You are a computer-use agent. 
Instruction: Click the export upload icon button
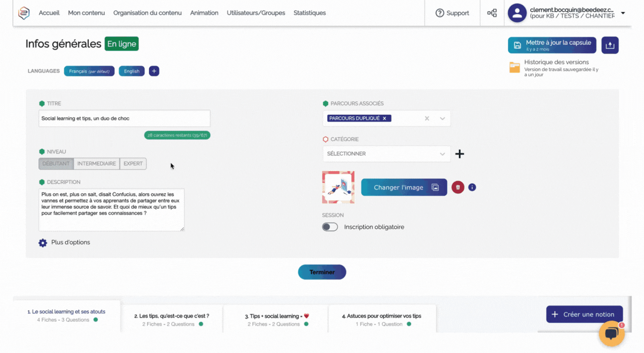[x=610, y=45]
